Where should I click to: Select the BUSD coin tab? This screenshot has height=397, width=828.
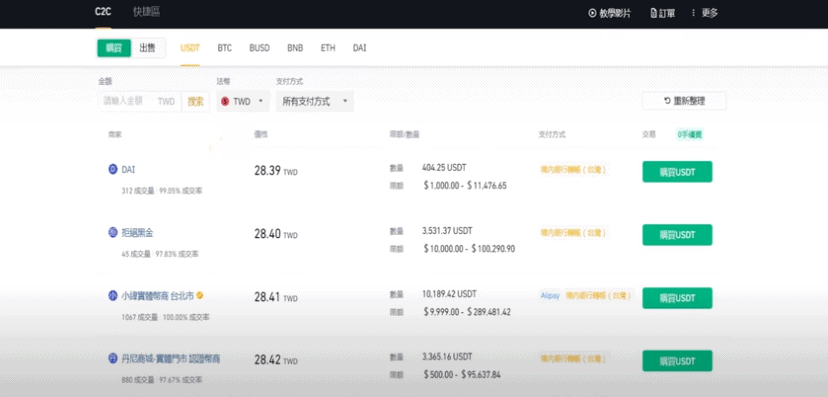click(259, 48)
